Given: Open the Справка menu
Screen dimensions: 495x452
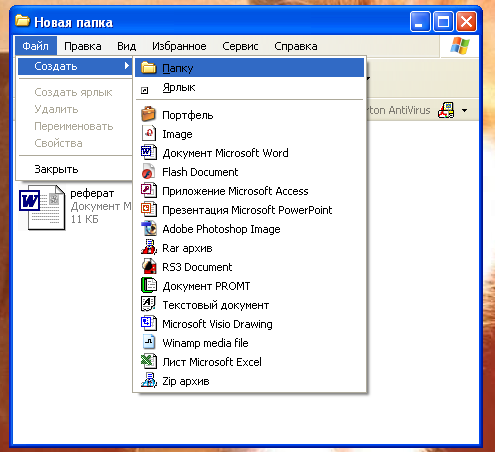Looking at the screenshot, I should [296, 46].
